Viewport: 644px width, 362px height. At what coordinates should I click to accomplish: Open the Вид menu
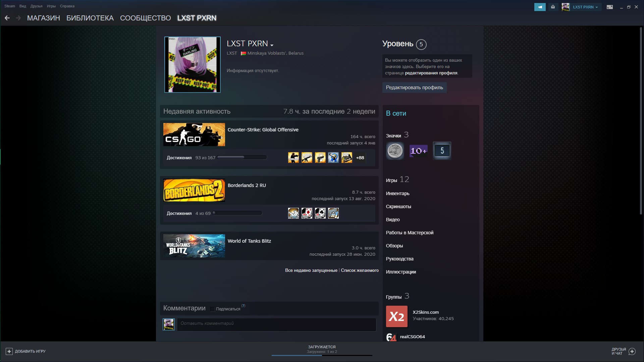[x=23, y=6]
